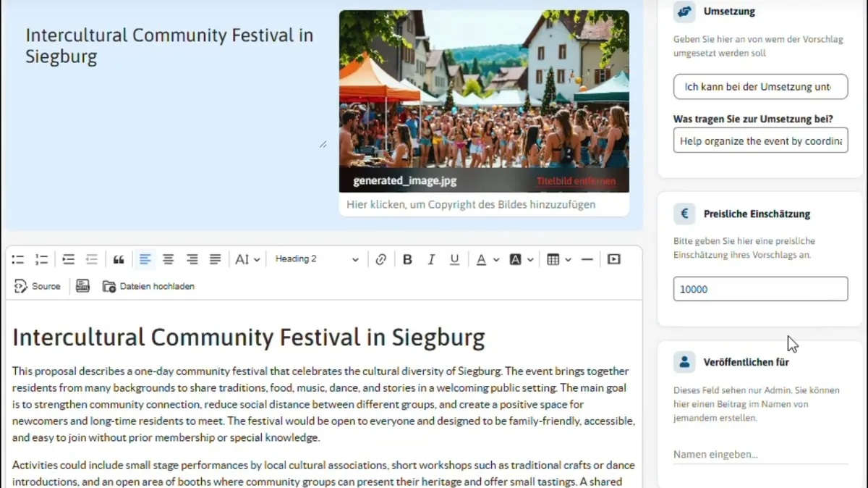Click the generated_image.jpg filename
The height and width of the screenshot is (488, 868).
[x=405, y=181]
